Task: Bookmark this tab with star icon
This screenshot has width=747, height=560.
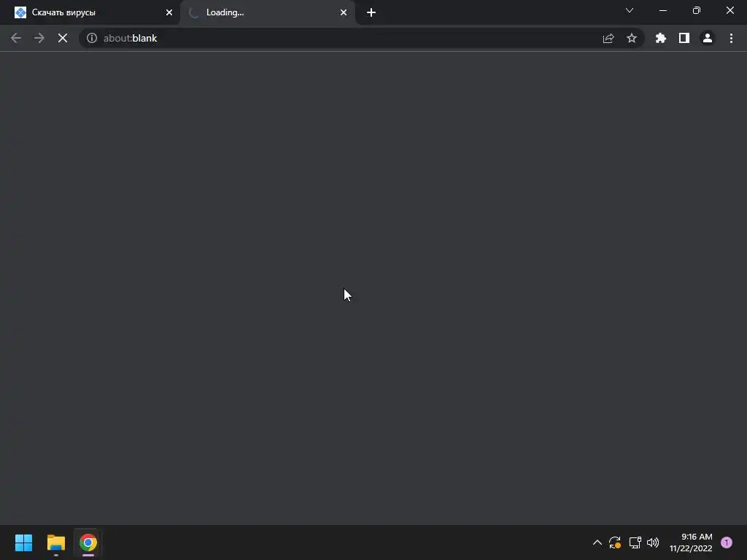Action: pyautogui.click(x=632, y=38)
